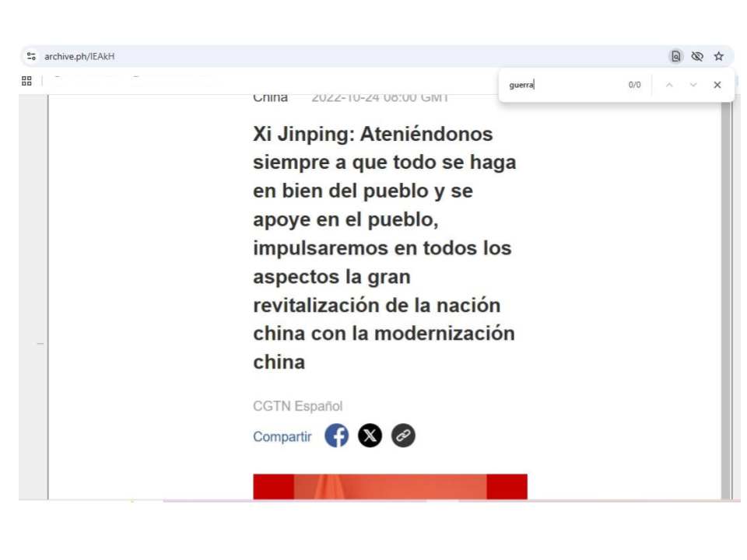This screenshot has height=560, width=747.
Task: Go to next find result with down arrow
Action: tap(693, 85)
